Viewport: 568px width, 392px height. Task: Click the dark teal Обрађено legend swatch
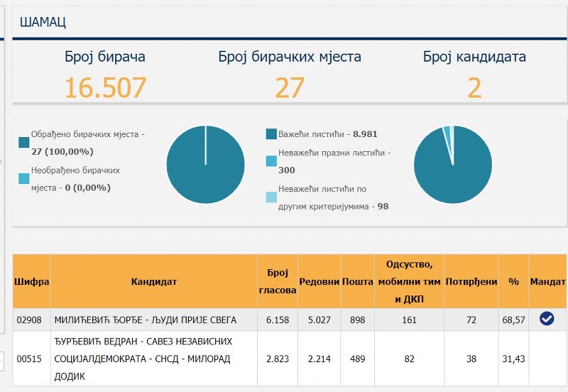[24, 142]
